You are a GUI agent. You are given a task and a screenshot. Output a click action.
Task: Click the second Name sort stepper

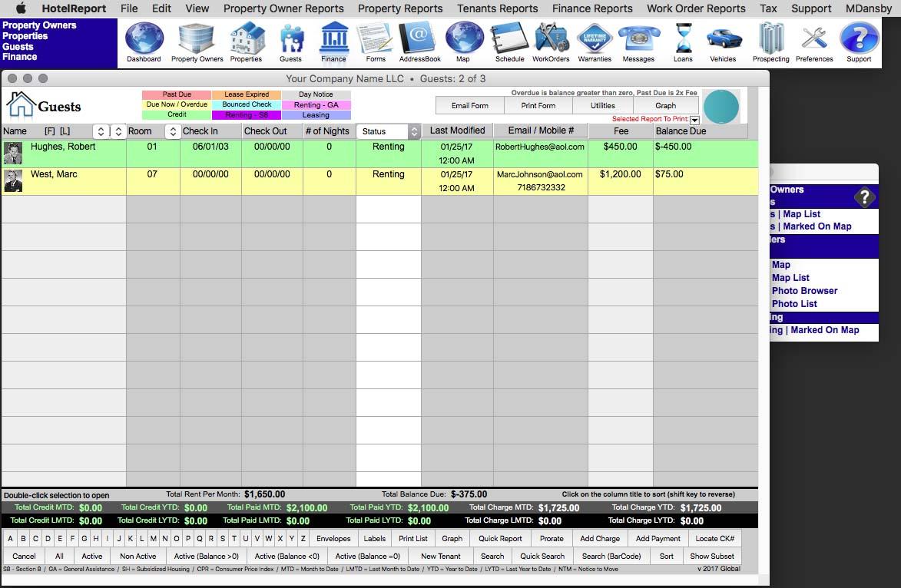118,131
